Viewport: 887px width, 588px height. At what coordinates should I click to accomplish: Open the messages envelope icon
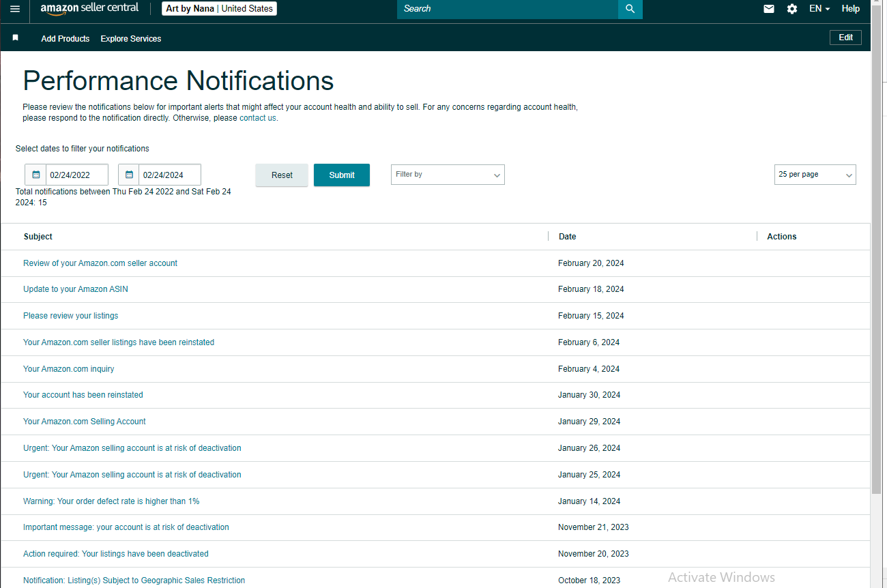pos(769,9)
